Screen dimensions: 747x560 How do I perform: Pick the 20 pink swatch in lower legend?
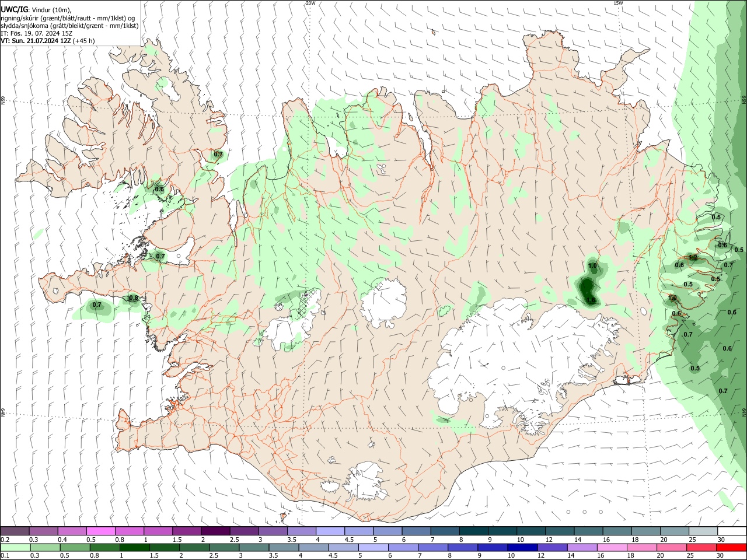click(672, 547)
